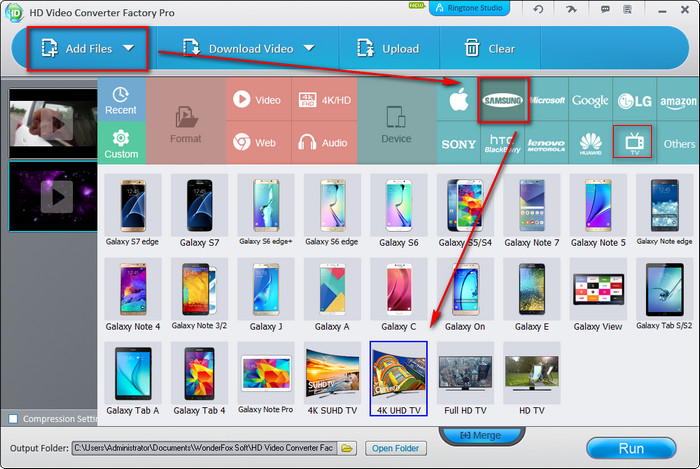This screenshot has width=700, height=469.
Task: Select the Lenovo Motorola brand logo
Action: 546,143
